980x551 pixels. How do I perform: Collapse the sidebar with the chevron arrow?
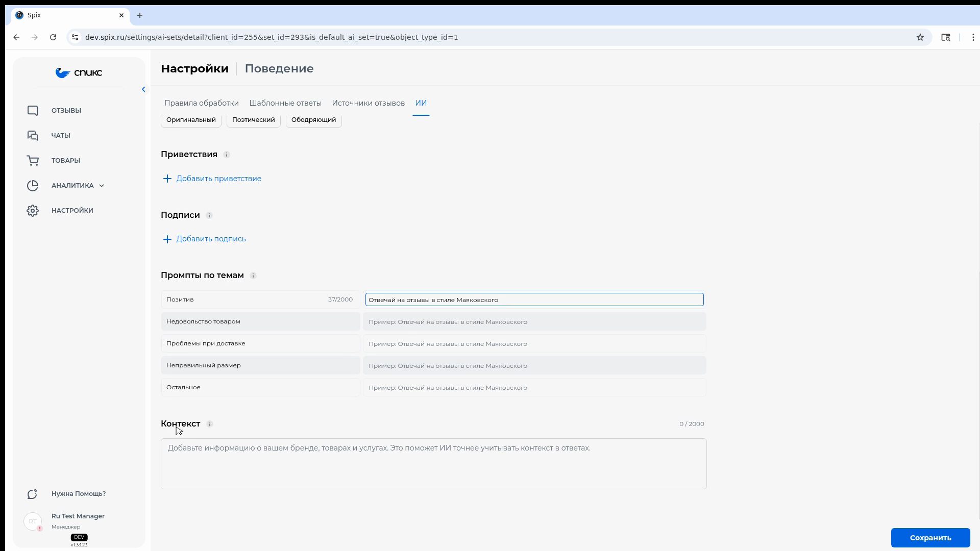click(x=143, y=89)
